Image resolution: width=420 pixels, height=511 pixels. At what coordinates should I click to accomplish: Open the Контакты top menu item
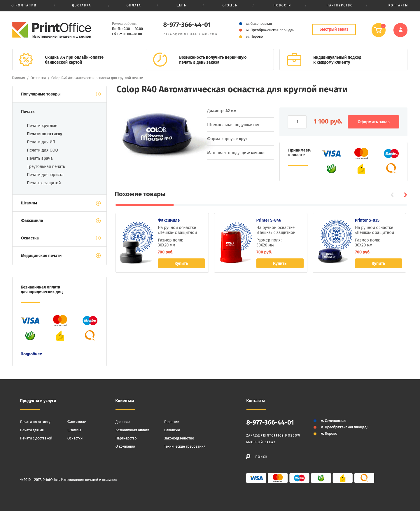point(398,6)
